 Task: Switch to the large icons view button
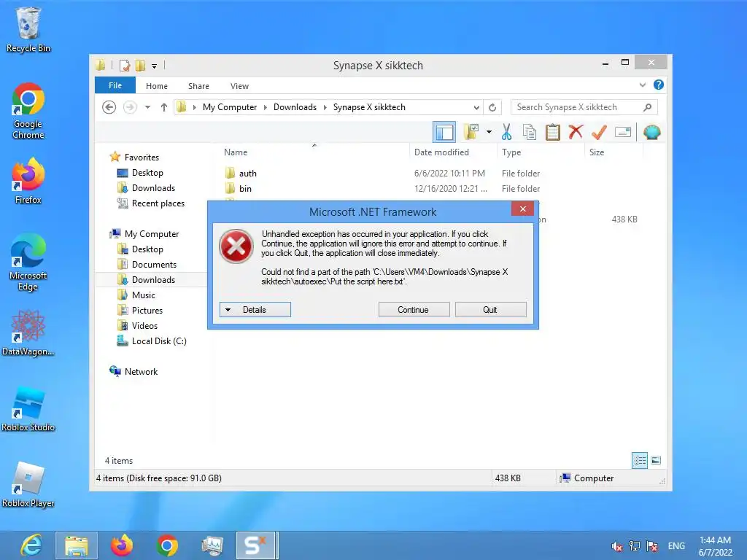[x=656, y=460]
